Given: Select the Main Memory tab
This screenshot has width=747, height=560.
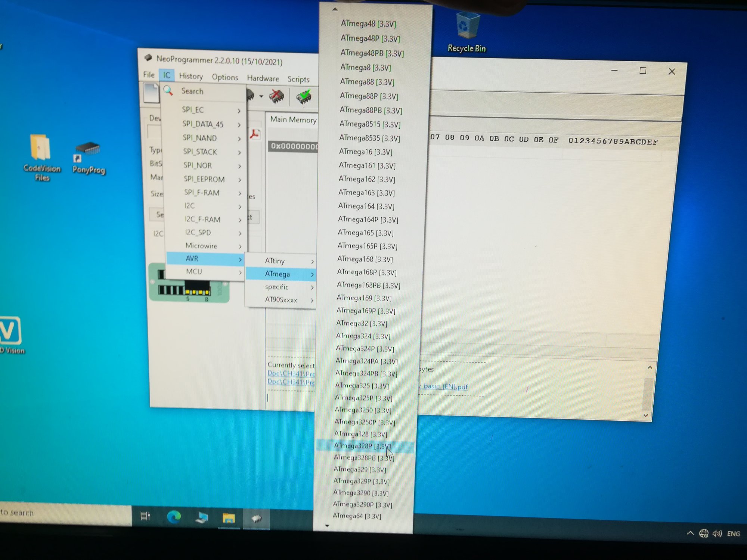Looking at the screenshot, I should (293, 120).
